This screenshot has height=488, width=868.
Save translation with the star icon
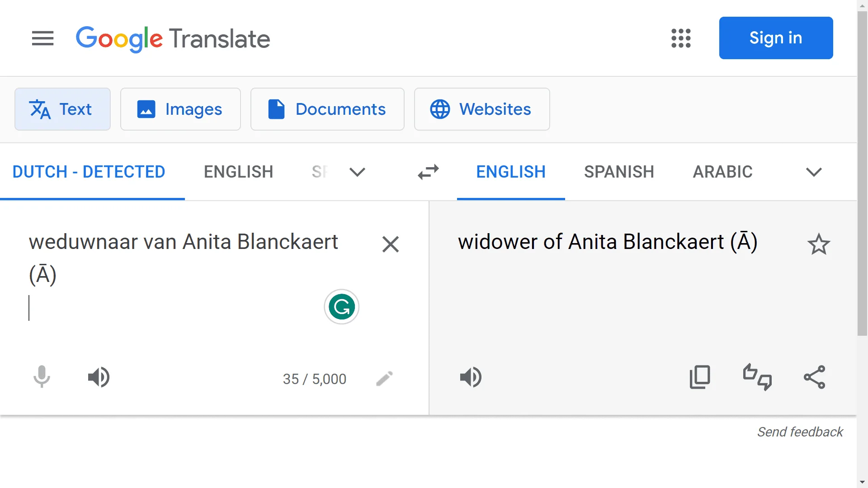pyautogui.click(x=819, y=244)
